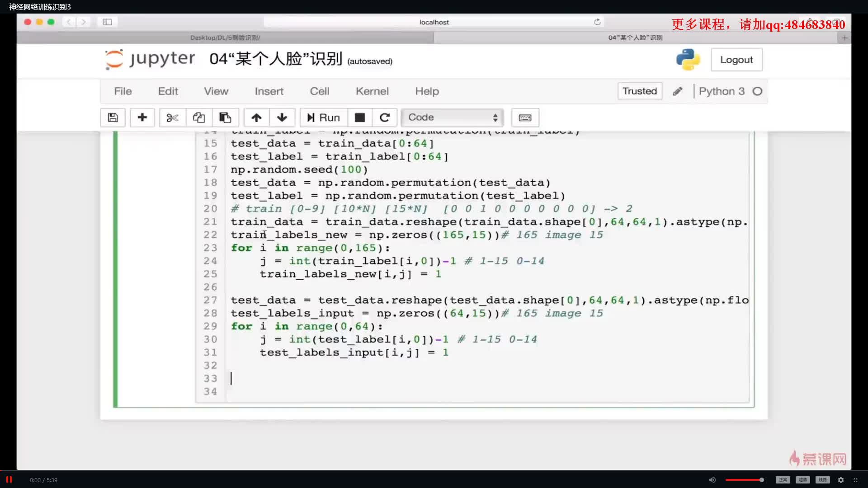868x488 pixels.
Task: Pause the video playback
Action: [x=9, y=480]
